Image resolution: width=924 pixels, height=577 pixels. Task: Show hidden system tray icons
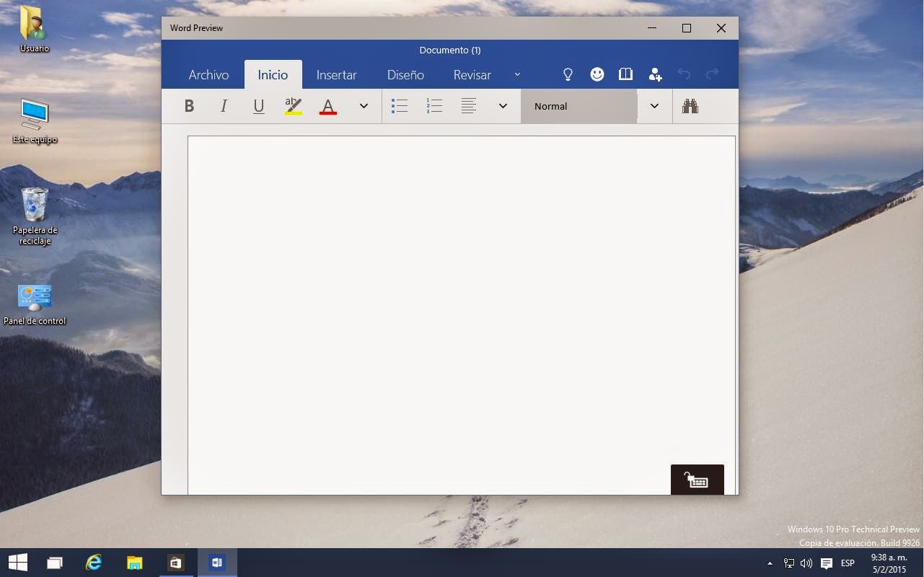click(770, 563)
